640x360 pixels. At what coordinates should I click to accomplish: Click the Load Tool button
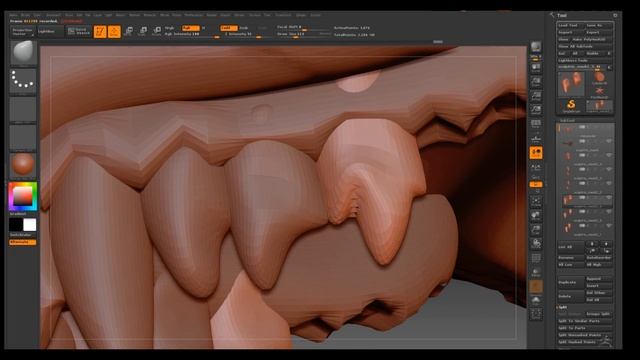point(570,25)
